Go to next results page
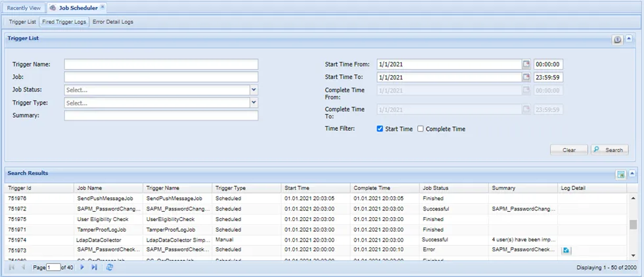This screenshot has height=277, width=644. pos(81,268)
